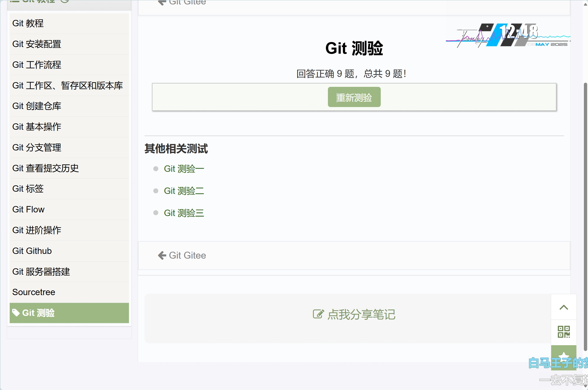Go to Git Github sidebar entry
Image resolution: width=588 pixels, height=390 pixels.
point(32,251)
